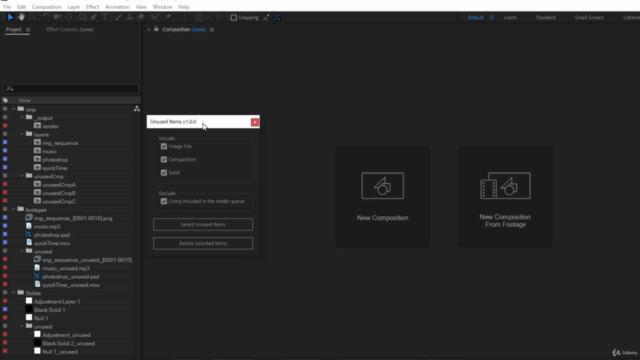Select the Puppet Pin tool
Screen dimensions: 640x360
168,17
